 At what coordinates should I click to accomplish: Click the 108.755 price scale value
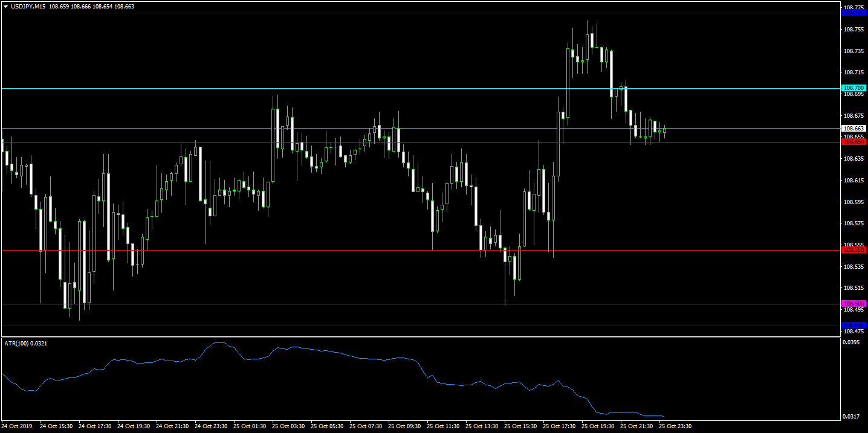[853, 30]
